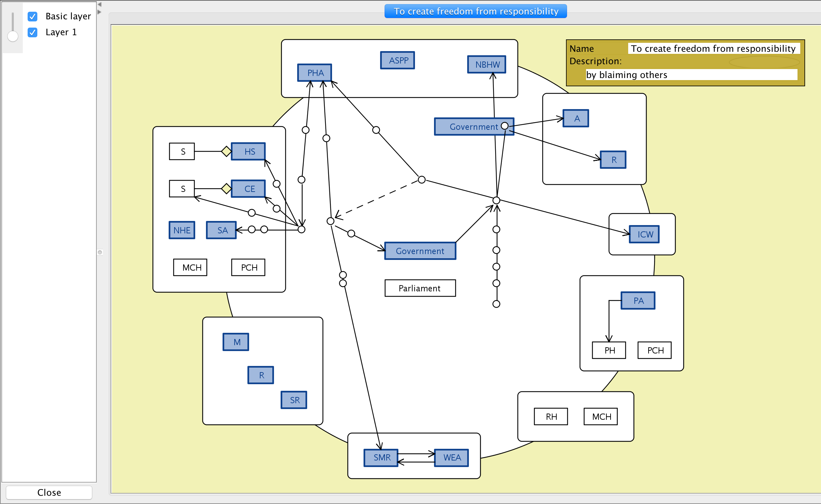Collapse side panel with left arrow
The height and width of the screenshot is (504, 821).
(x=100, y=4)
